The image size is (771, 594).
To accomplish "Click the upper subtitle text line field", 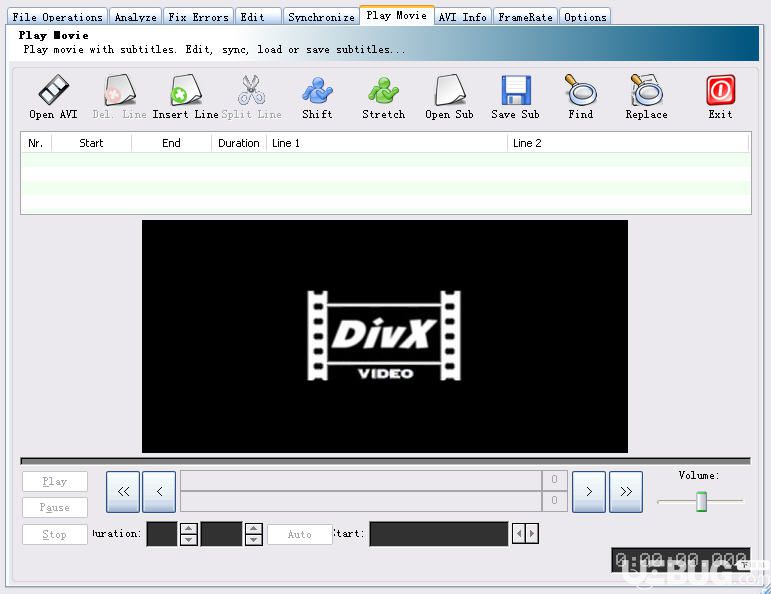I will (x=361, y=480).
